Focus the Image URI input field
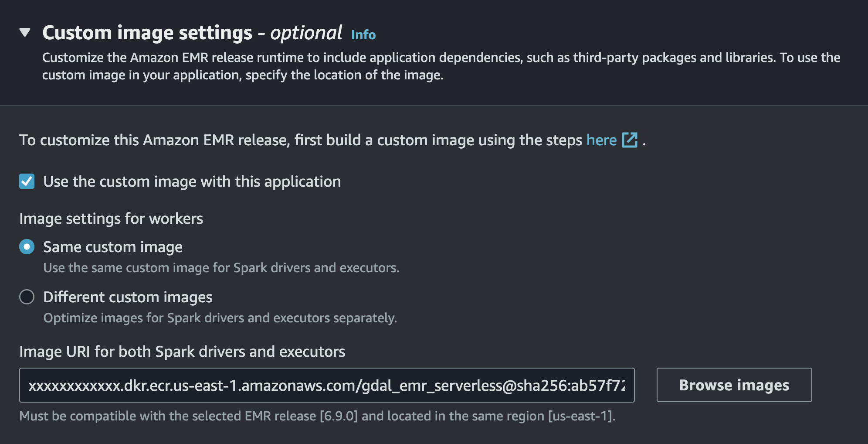868x444 pixels. [326, 385]
